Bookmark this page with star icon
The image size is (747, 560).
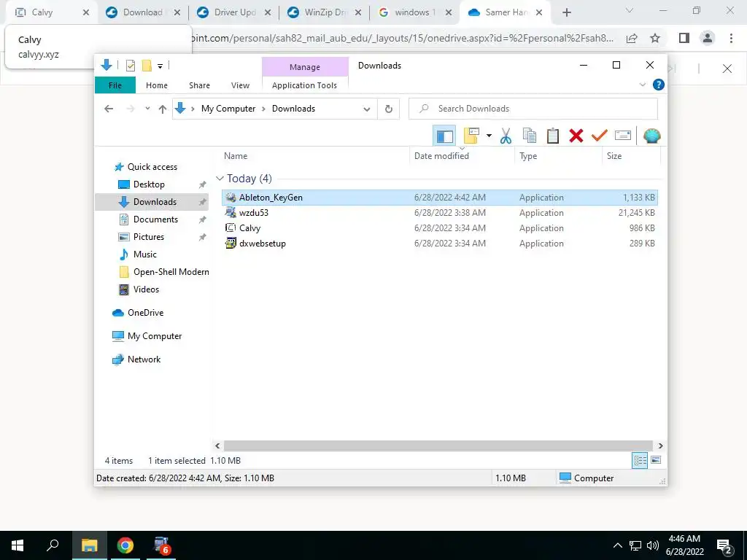655,38
